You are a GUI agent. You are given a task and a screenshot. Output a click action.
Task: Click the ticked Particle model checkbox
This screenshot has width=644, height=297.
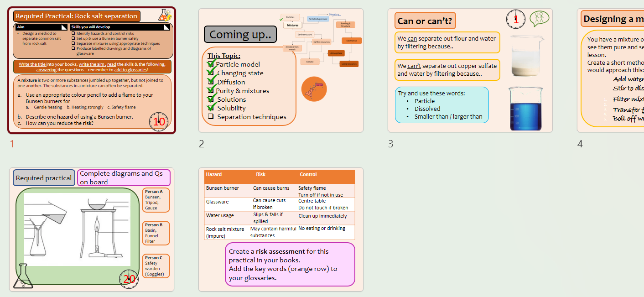pyautogui.click(x=211, y=64)
